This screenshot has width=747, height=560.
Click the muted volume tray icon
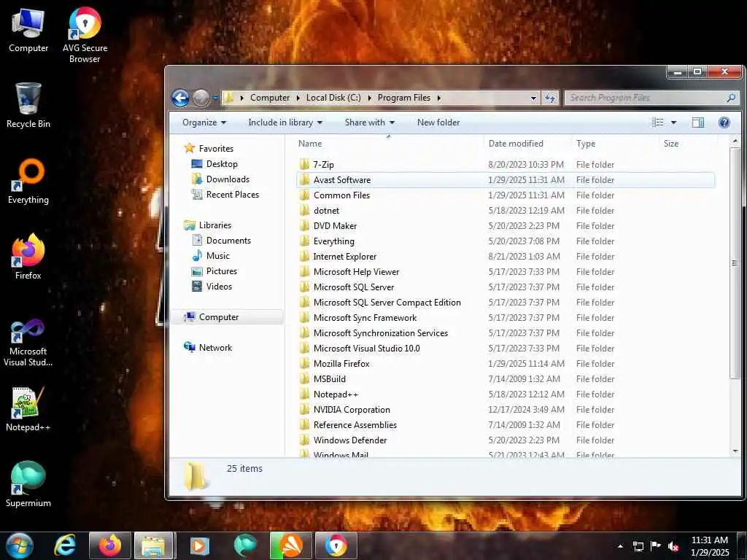click(673, 546)
